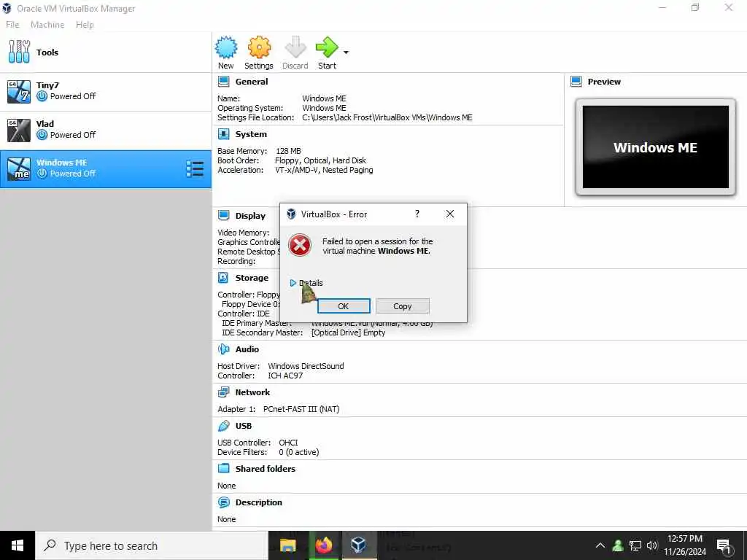The width and height of the screenshot is (747, 560).
Task: Click the 'ICH AC97' controller value
Action: [x=285, y=376]
